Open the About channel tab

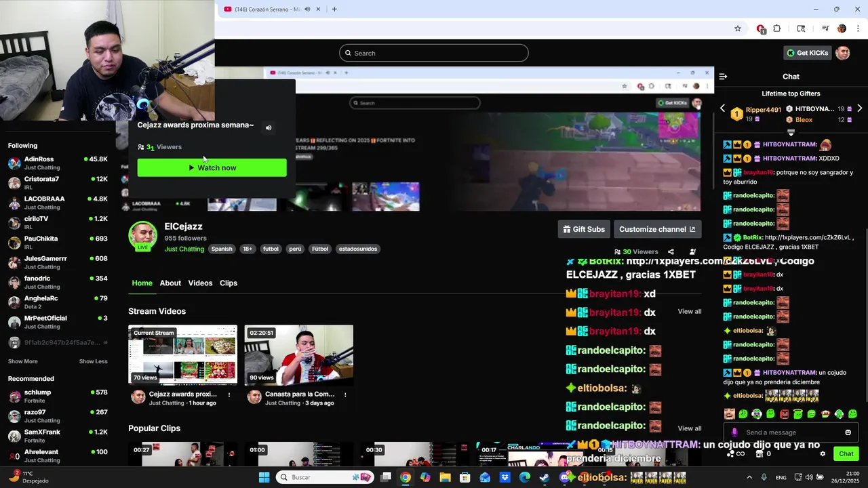tap(170, 283)
